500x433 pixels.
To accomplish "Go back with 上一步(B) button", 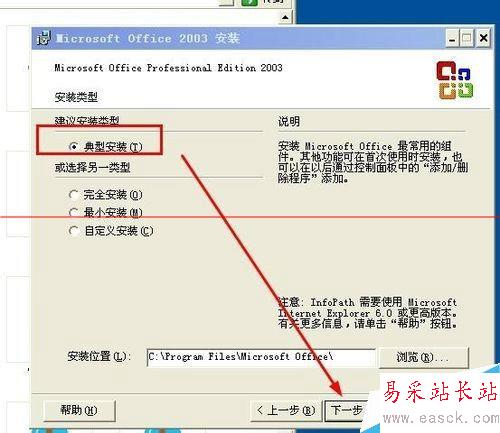I will pyautogui.click(x=286, y=410).
